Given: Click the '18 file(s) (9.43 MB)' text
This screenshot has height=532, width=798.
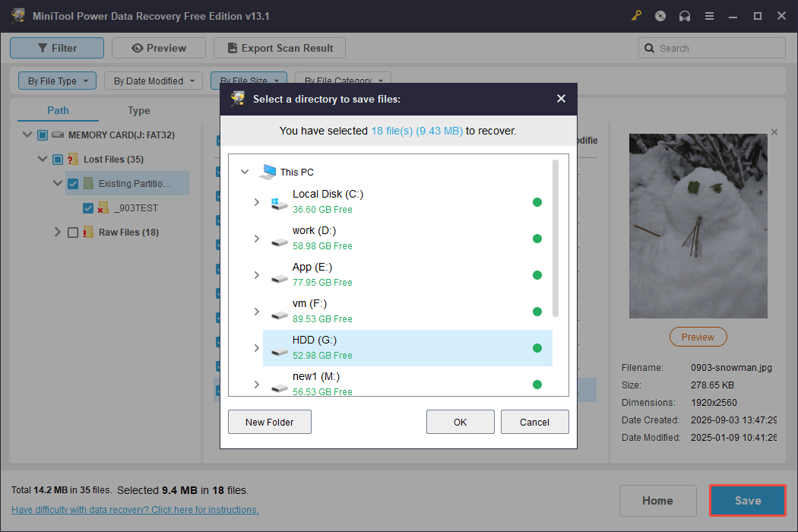Looking at the screenshot, I should 416,131.
